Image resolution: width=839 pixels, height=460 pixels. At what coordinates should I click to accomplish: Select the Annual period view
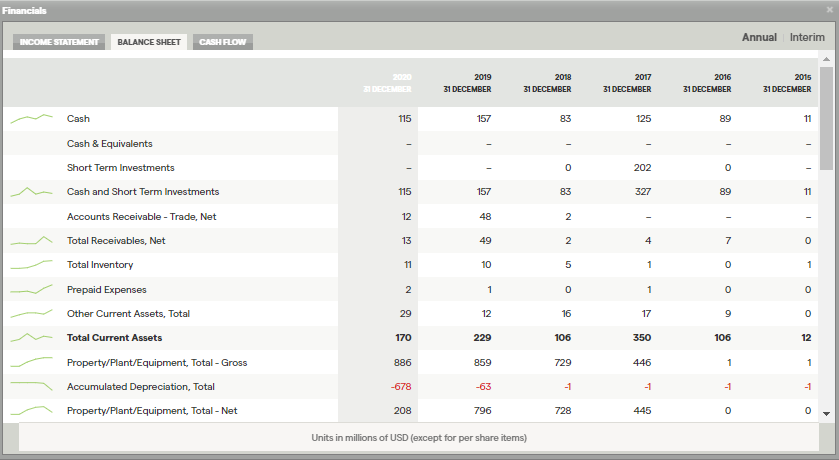pos(759,37)
